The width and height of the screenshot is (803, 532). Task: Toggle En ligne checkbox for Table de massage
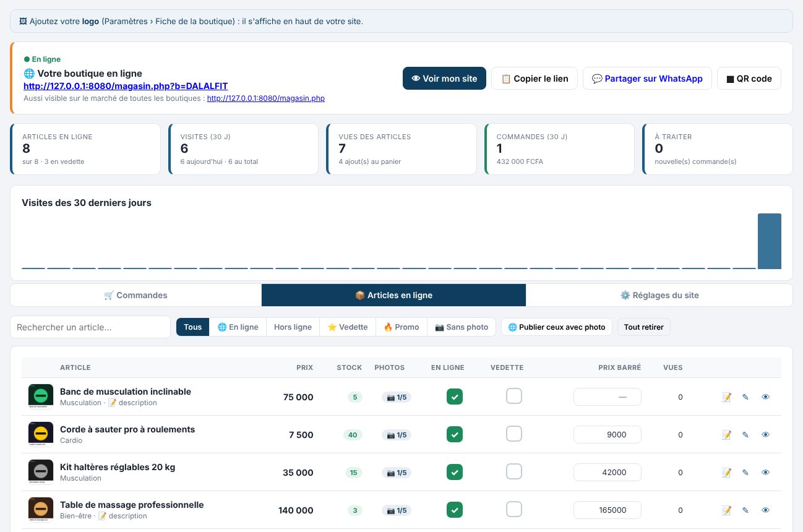point(455,510)
